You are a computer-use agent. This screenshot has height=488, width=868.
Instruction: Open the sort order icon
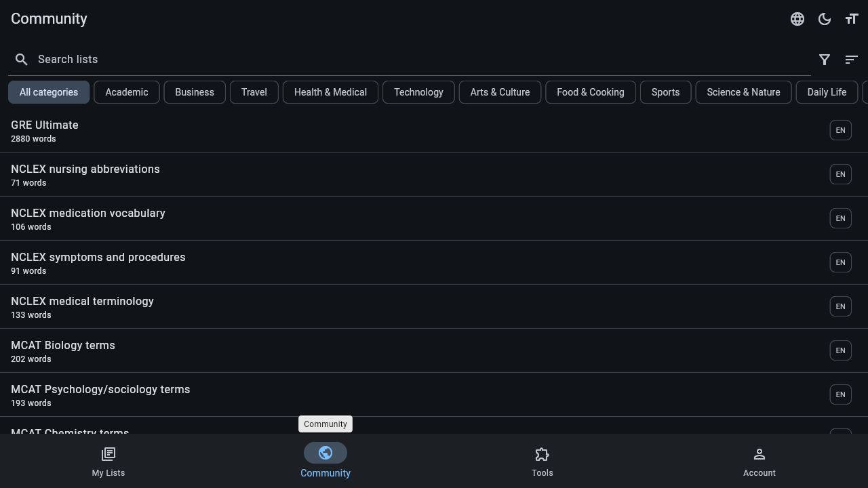click(852, 60)
